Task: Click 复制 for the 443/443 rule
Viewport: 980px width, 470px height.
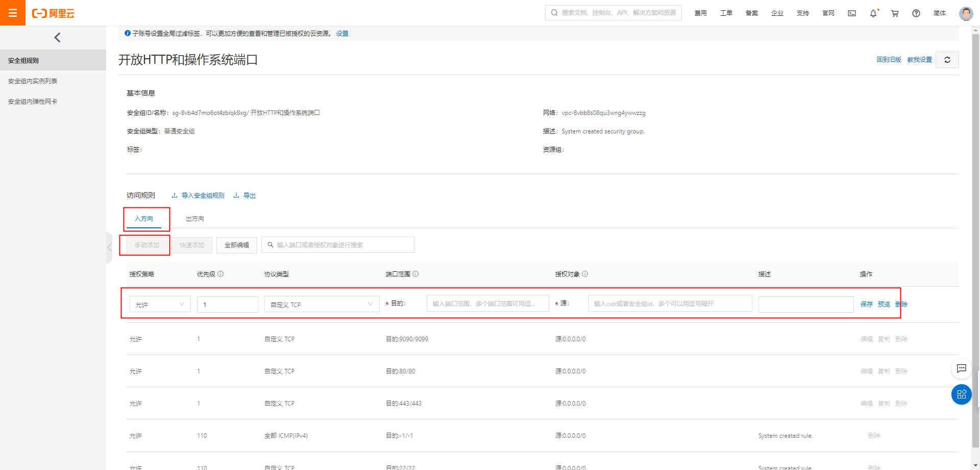Action: [884, 404]
